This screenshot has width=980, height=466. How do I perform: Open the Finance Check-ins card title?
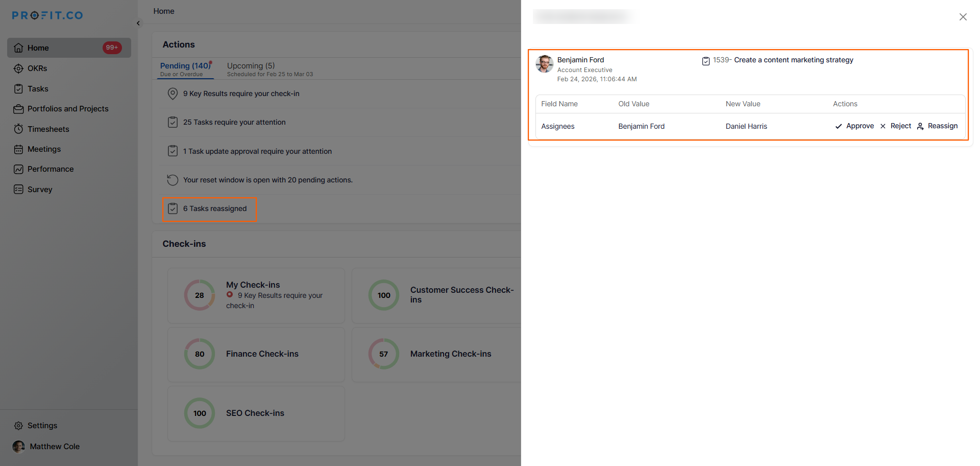point(262,354)
